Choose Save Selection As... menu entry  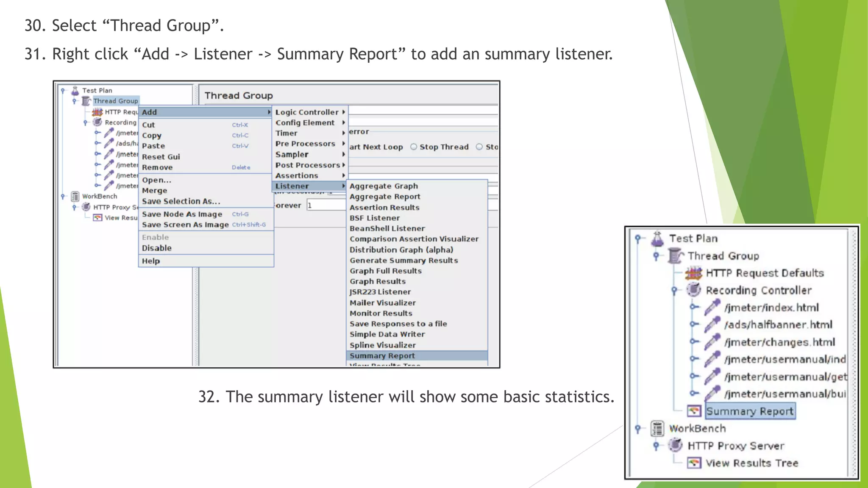click(206, 201)
